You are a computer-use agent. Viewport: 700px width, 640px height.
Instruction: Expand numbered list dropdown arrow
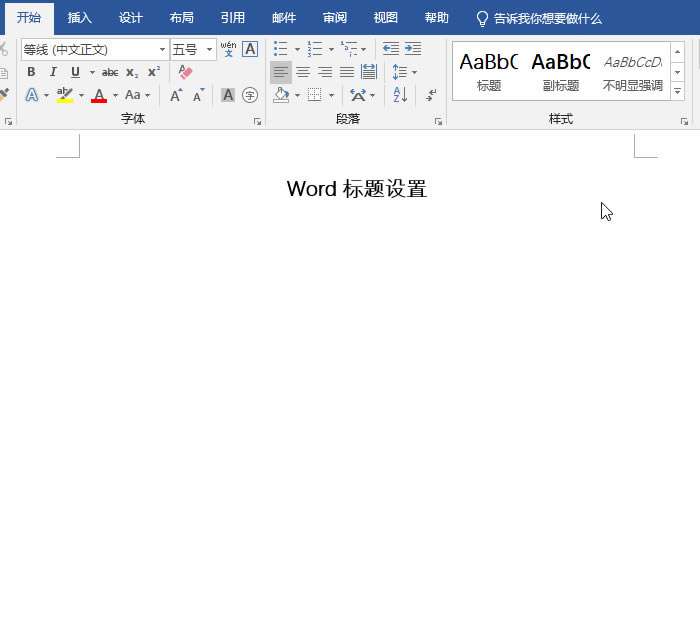click(x=331, y=49)
